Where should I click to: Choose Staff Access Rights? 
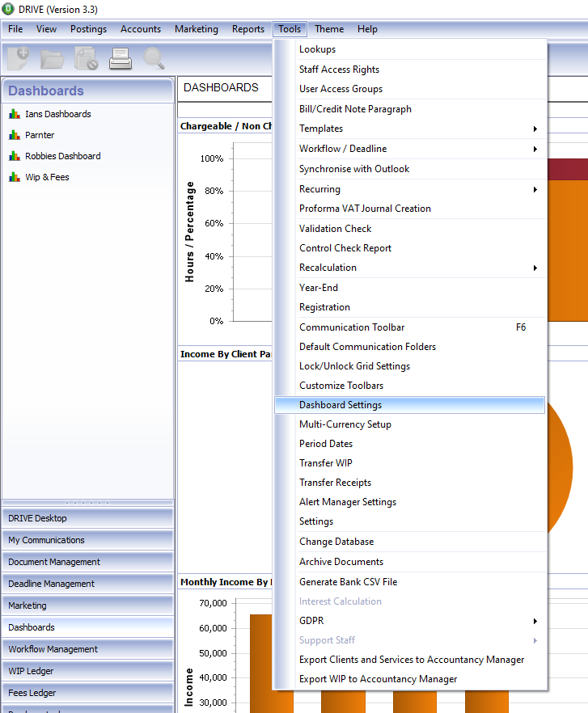(x=409, y=70)
